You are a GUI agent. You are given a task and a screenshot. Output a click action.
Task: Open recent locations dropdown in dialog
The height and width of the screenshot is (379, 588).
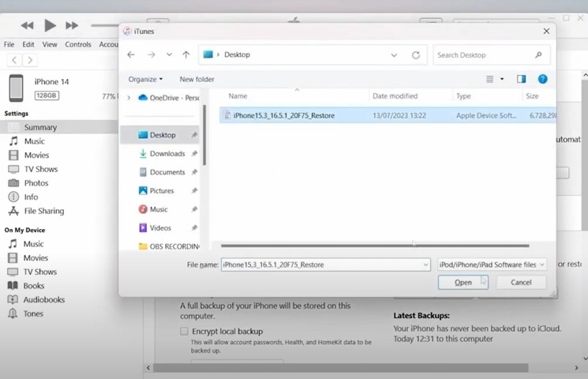[x=169, y=54]
